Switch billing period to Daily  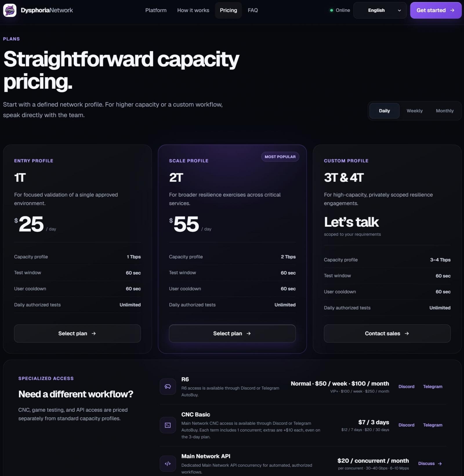(x=384, y=111)
